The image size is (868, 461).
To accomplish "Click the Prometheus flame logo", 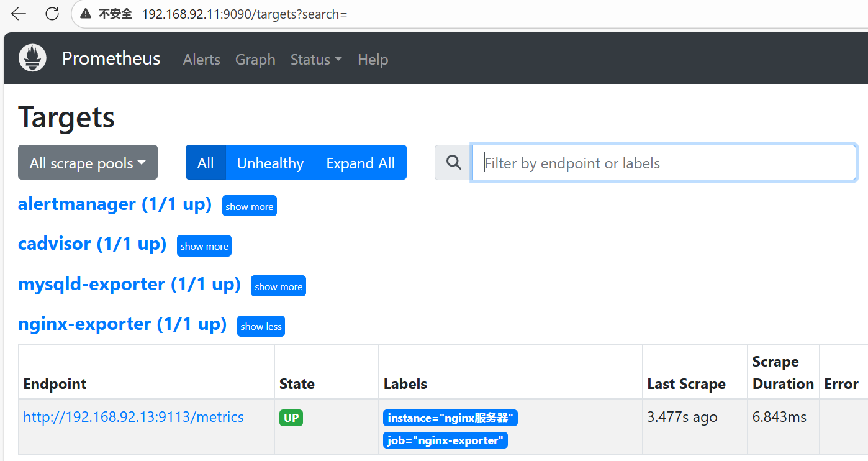I will click(x=32, y=58).
